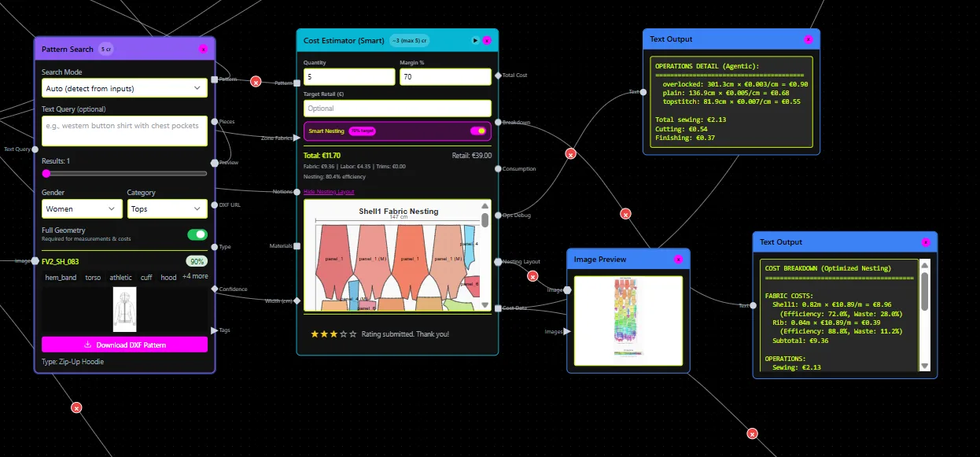Focus the Text Query text box
The height and width of the screenshot is (457, 980).
(x=124, y=131)
